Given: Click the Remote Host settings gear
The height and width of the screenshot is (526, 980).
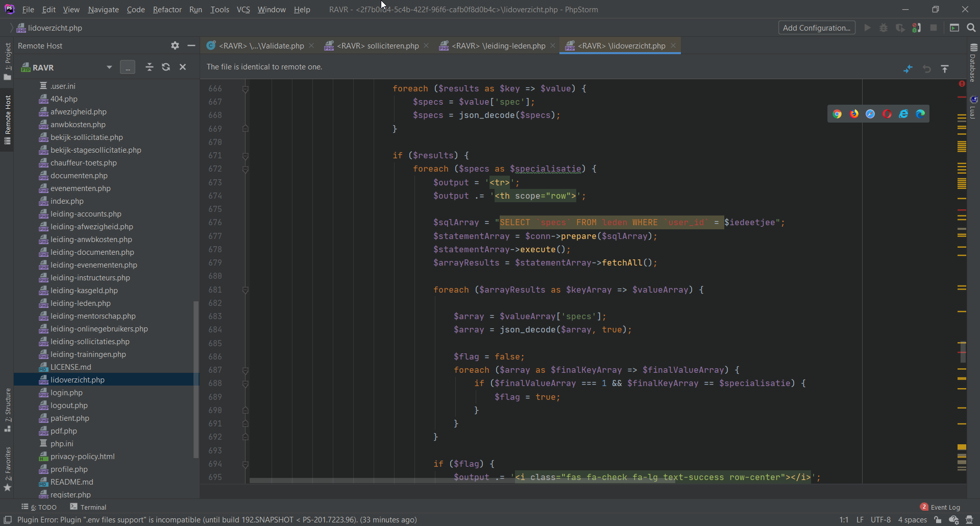Looking at the screenshot, I should 175,45.
